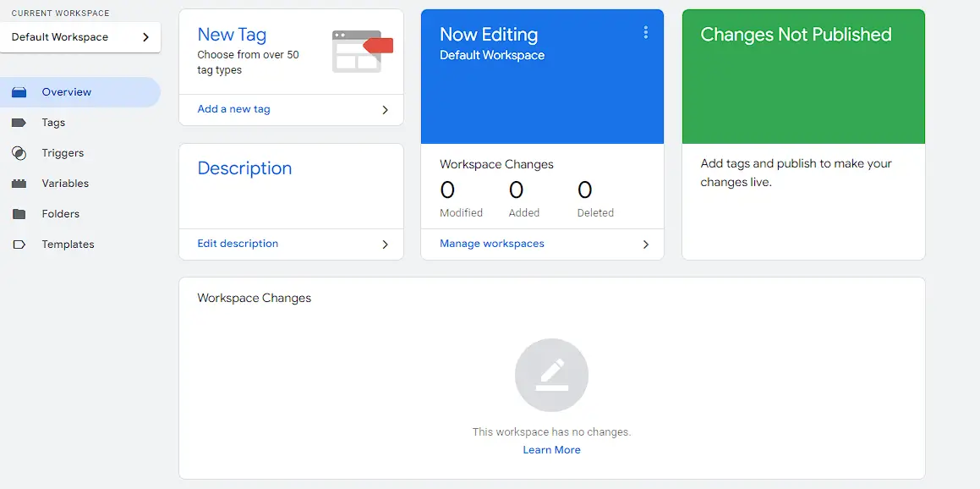The height and width of the screenshot is (489, 980).
Task: Select Overview in the sidebar
Action: [80, 92]
